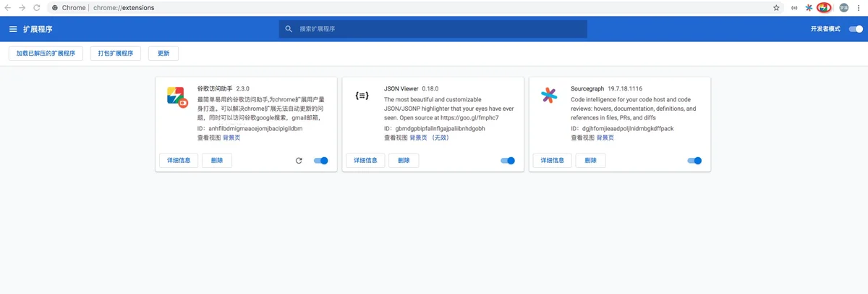The height and width of the screenshot is (294, 868).
Task: Open 背景页 link of 谷歌访问助手
Action: [231, 137]
